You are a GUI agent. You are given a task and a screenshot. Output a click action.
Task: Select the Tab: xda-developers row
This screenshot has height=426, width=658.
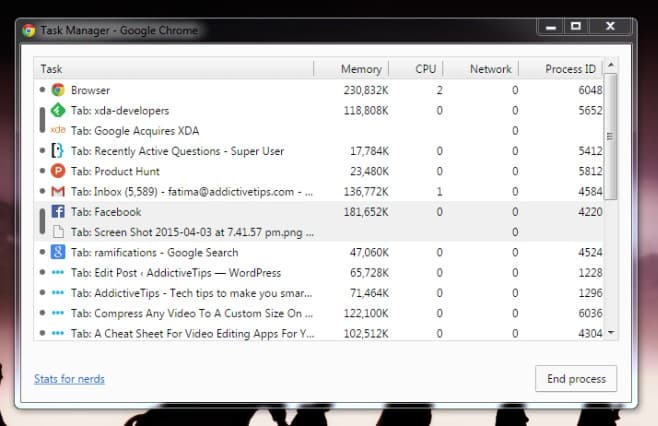tap(319, 110)
